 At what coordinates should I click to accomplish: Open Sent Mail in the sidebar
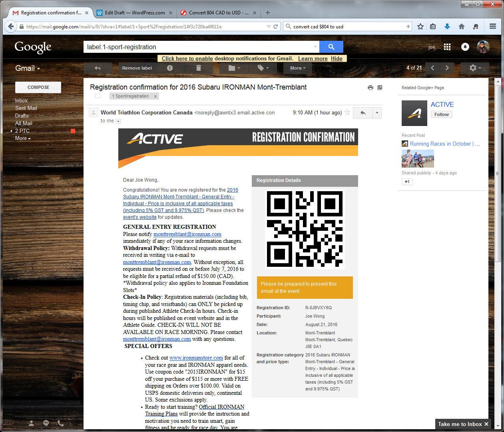pos(26,108)
